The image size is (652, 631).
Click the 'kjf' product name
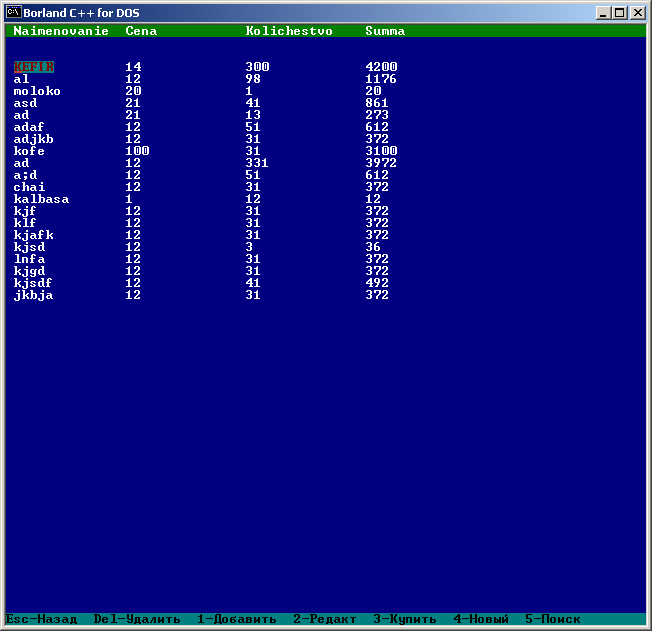click(x=25, y=211)
